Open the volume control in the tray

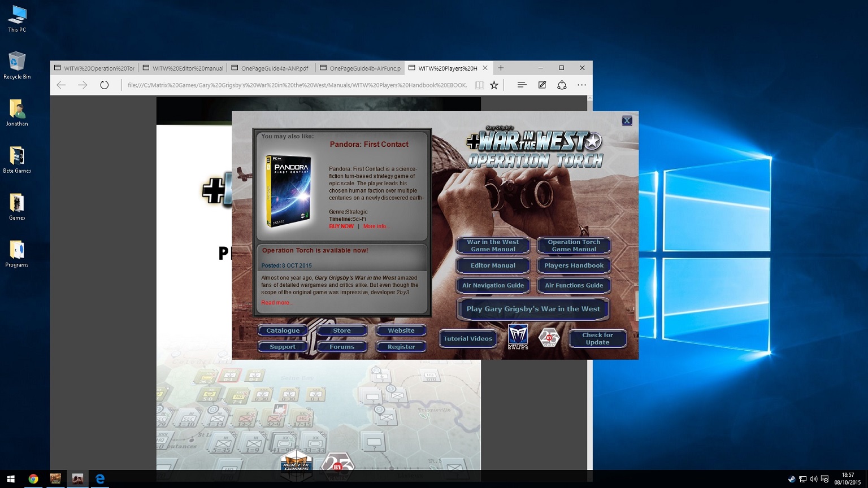click(x=813, y=479)
